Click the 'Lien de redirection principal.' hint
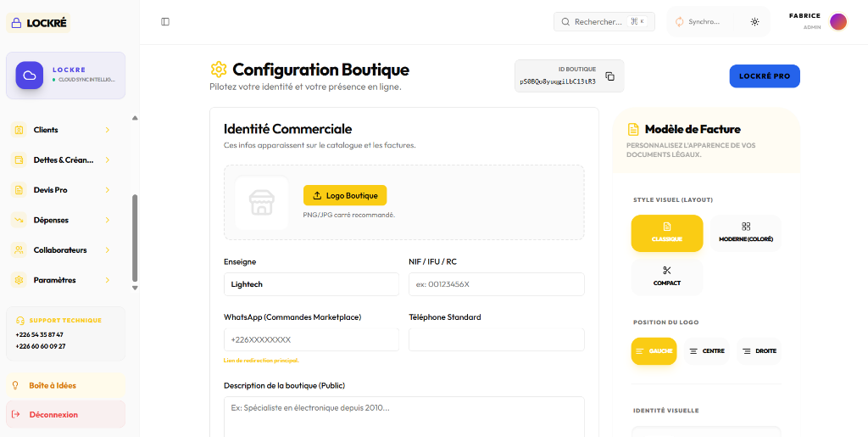Viewport: 868px width, 437px height. (x=261, y=360)
